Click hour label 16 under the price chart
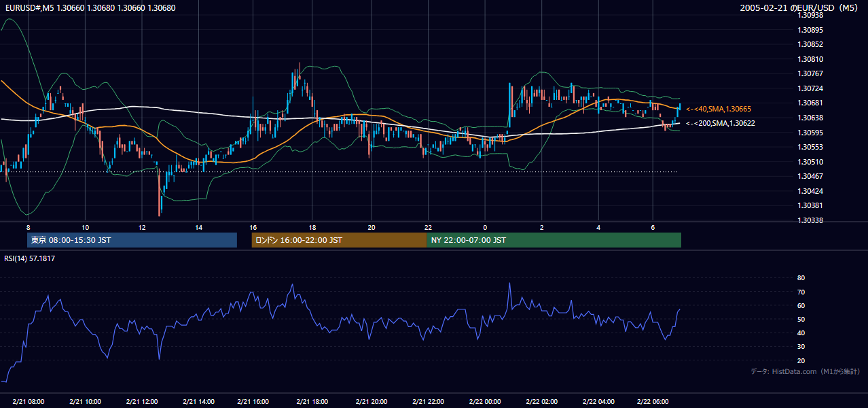The width and height of the screenshot is (868, 408). (x=253, y=227)
